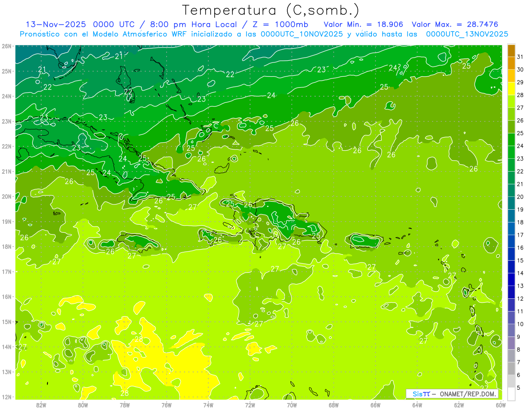This screenshot has height=411, width=532.
Task: Click the Temperatura (C,somb.) title
Action: [271, 10]
